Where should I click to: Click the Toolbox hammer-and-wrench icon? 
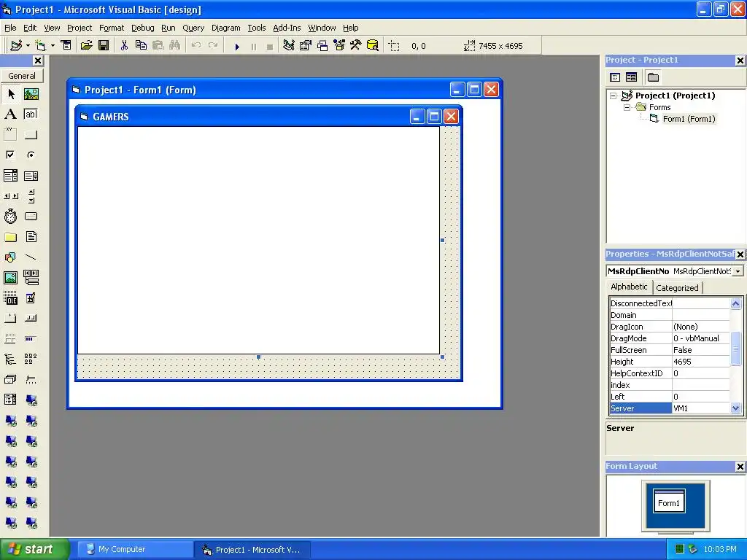pos(355,46)
